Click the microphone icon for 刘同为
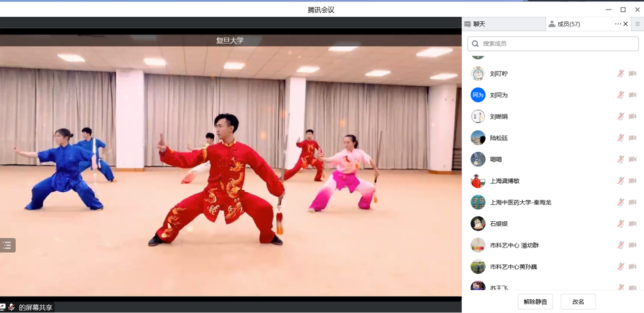The height and width of the screenshot is (313, 644). [x=621, y=95]
